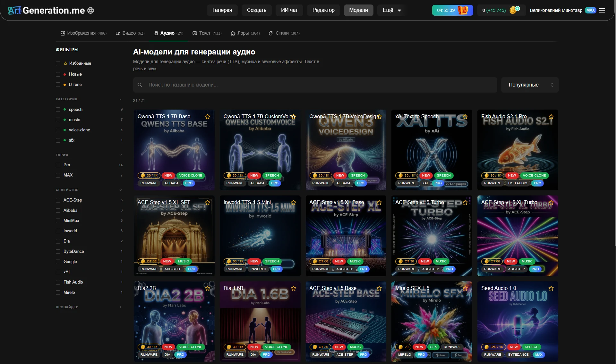Favorite Qwen3-TTS 1.7B Base with star
The image size is (616, 364).
tap(208, 117)
